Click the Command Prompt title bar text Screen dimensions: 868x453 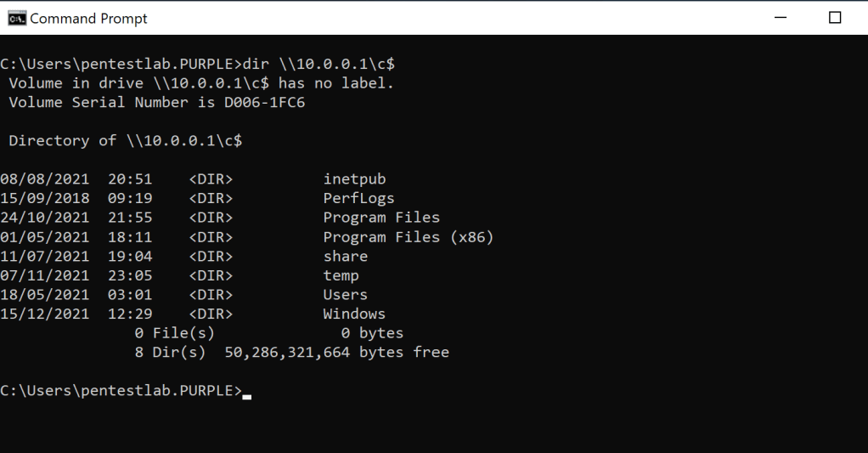pyautogui.click(x=88, y=18)
